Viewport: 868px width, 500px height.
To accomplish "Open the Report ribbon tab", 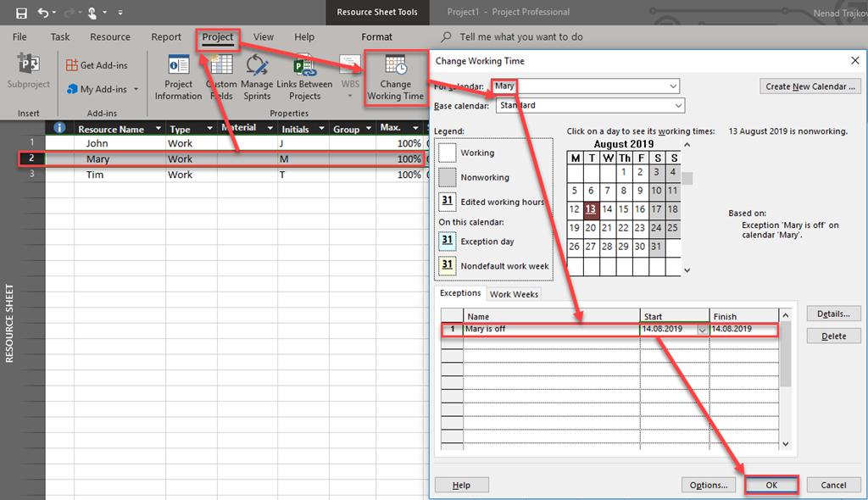I will [166, 37].
